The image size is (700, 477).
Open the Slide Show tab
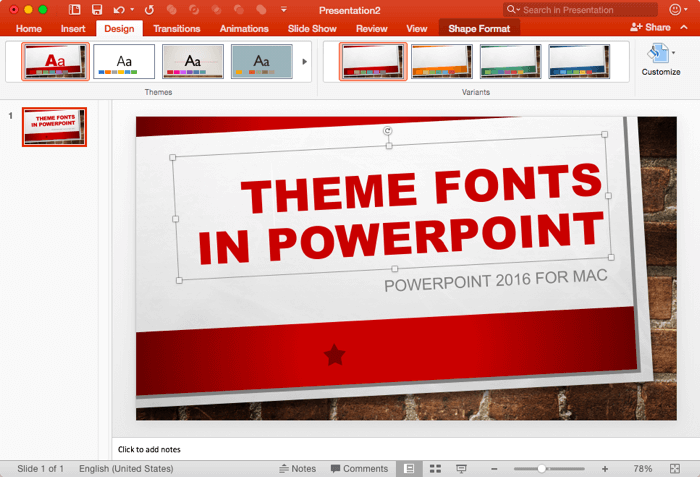coord(312,29)
